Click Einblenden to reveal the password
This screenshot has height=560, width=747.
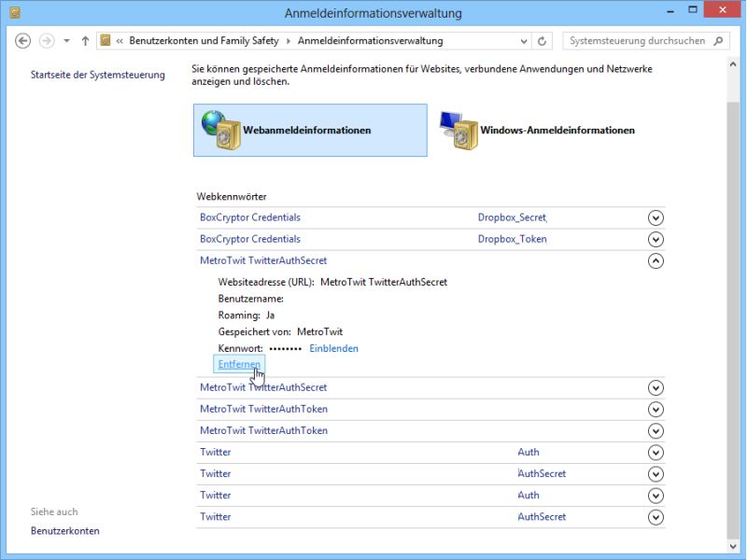[x=333, y=348]
